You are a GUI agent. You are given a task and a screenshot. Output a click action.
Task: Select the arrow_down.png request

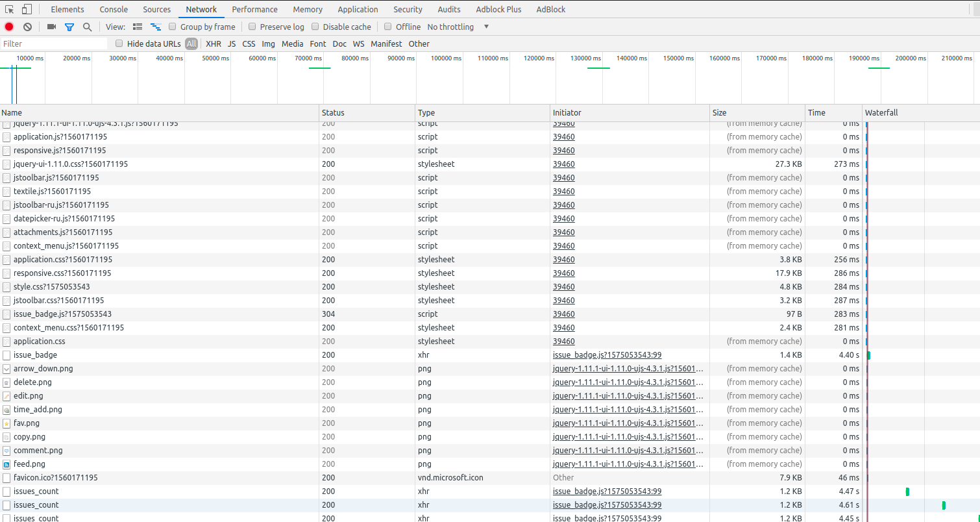click(x=43, y=368)
